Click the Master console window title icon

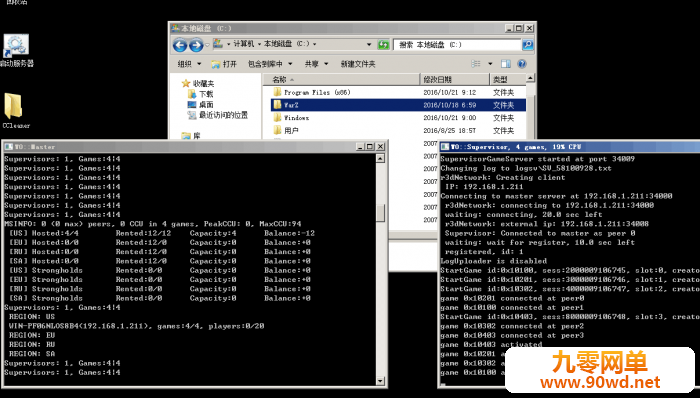tap(9, 146)
